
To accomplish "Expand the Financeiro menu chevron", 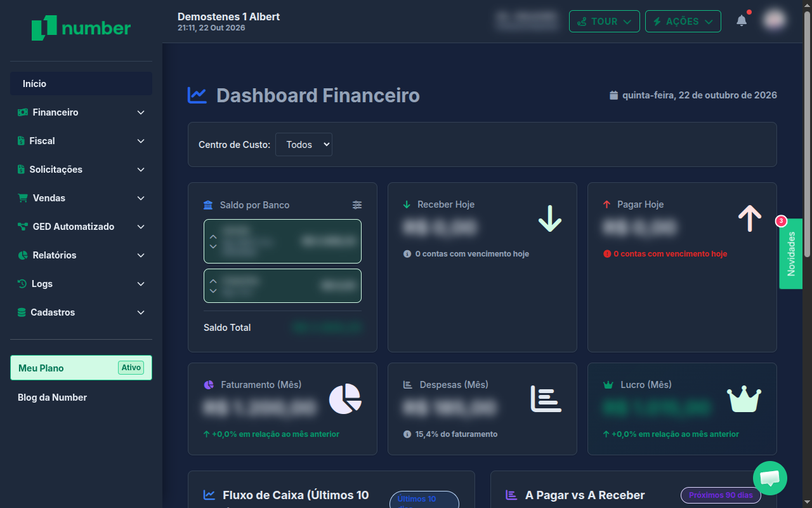I will pyautogui.click(x=141, y=112).
